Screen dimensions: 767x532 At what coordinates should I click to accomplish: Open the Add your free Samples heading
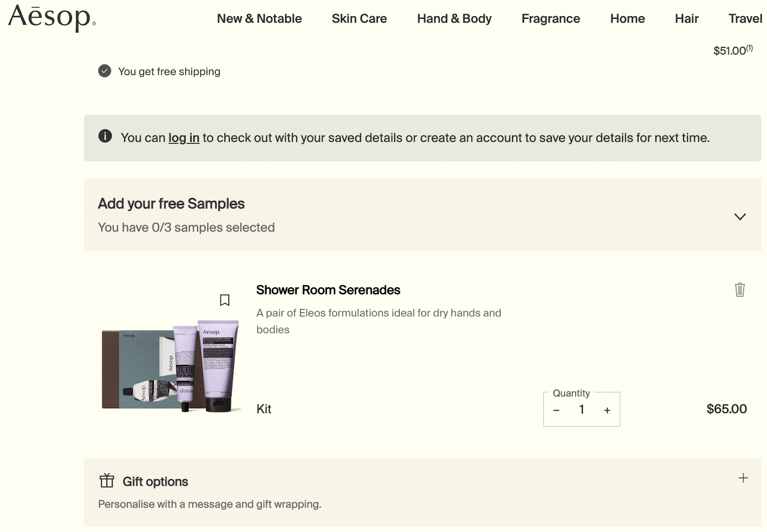pos(171,204)
